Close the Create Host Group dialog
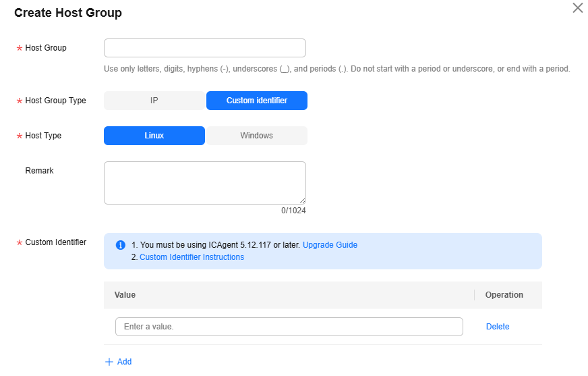This screenshot has height=376, width=588. pos(577,8)
